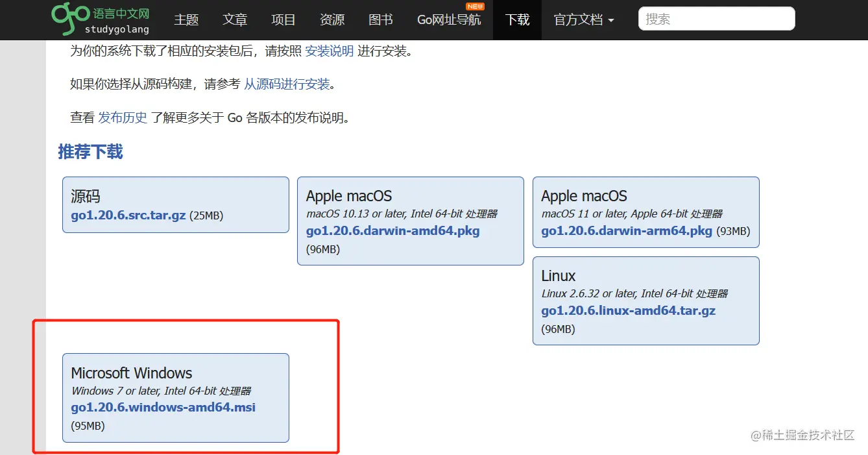
Task: Click the (93MB) size label
Action: click(733, 232)
